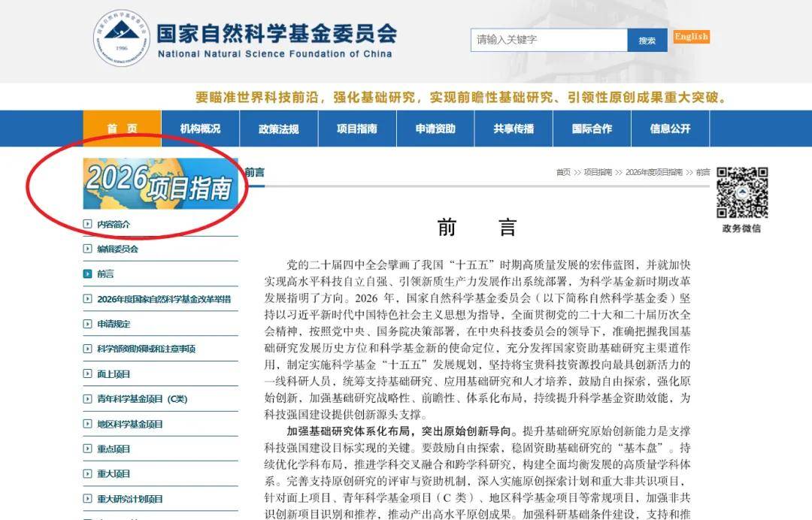
Task: Open the 机构概况 menu
Action: (x=200, y=128)
